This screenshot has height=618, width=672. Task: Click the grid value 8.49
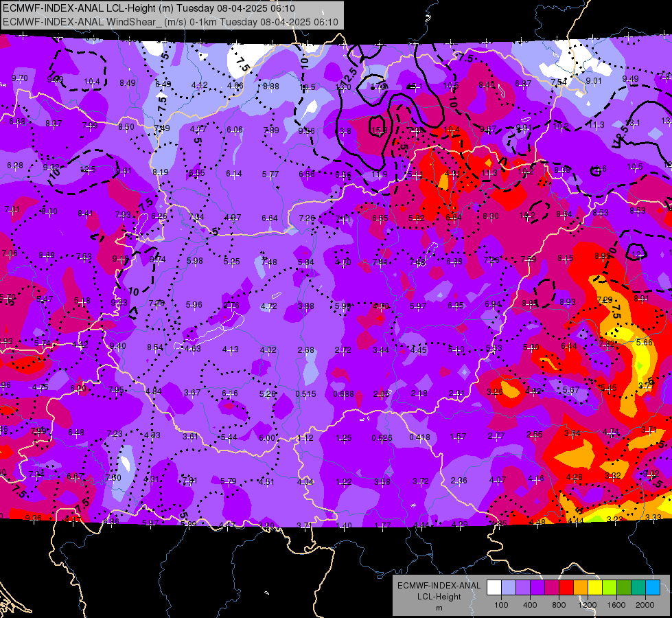click(127, 83)
